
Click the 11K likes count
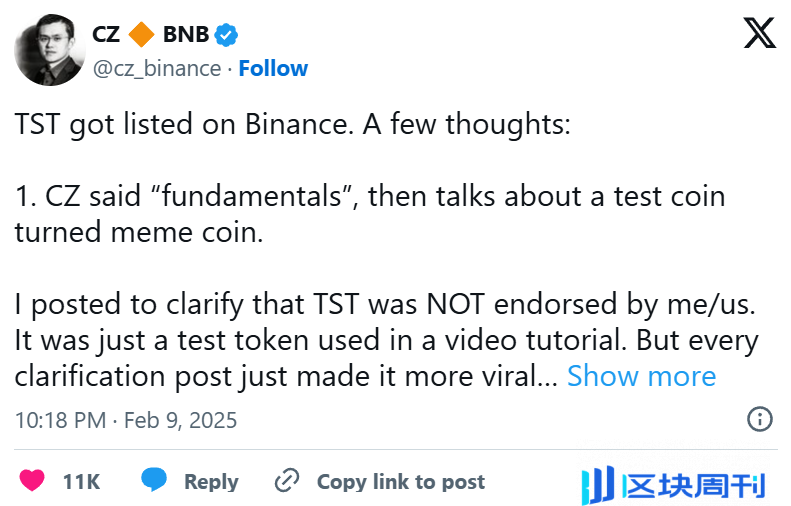(81, 481)
